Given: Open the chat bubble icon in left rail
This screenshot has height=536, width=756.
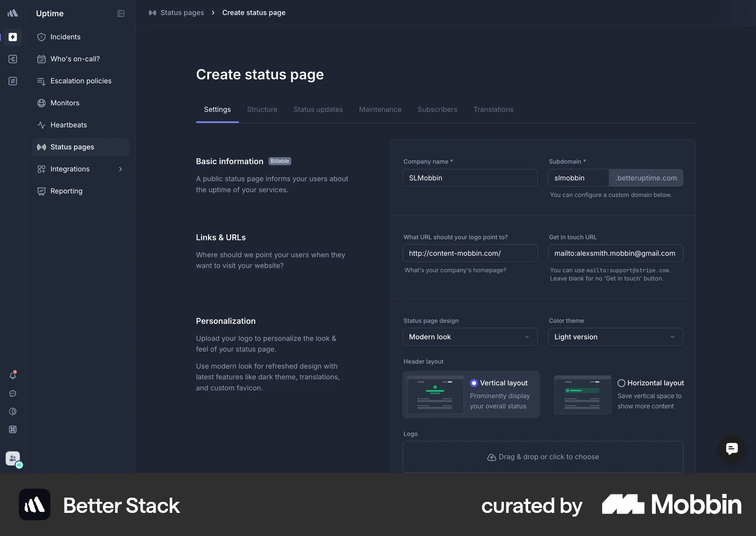Looking at the screenshot, I should tap(13, 394).
